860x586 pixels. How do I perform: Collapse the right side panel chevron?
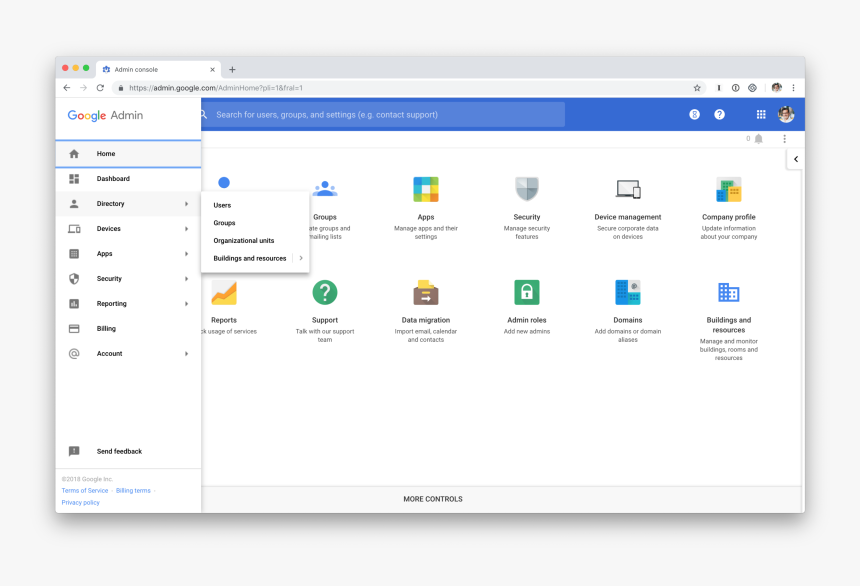(x=795, y=159)
